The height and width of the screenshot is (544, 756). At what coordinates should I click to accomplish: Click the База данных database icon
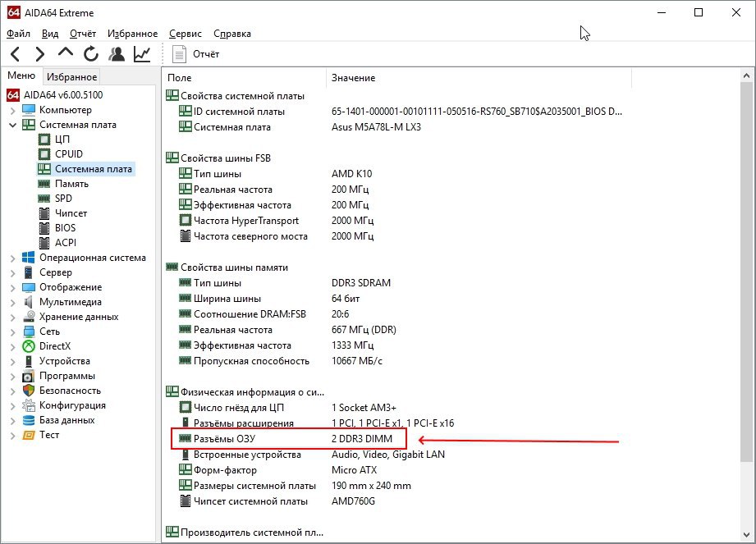tap(29, 420)
